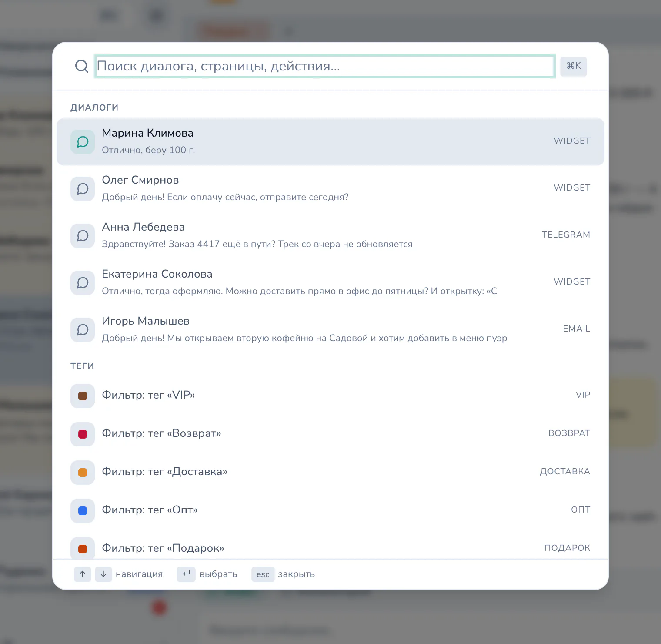This screenshot has height=644, width=661.
Task: Open the Олег Смирнов dialog
Action: (x=330, y=188)
